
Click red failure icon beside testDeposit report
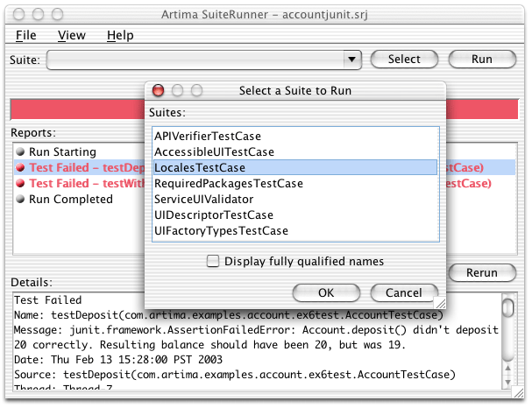(x=20, y=167)
